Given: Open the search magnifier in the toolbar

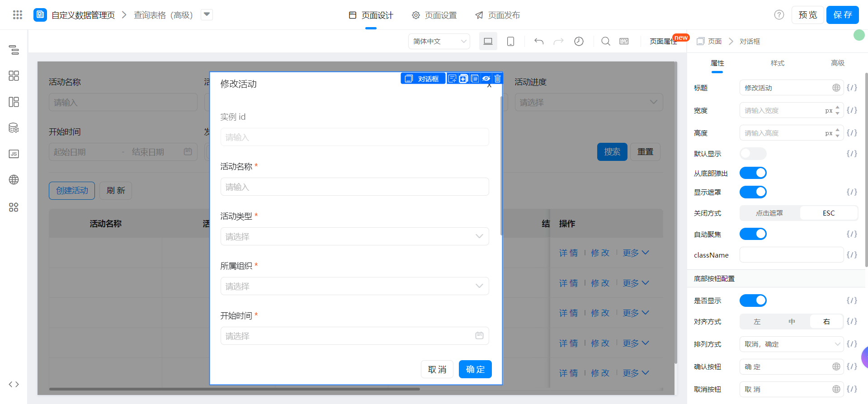Looking at the screenshot, I should point(606,41).
